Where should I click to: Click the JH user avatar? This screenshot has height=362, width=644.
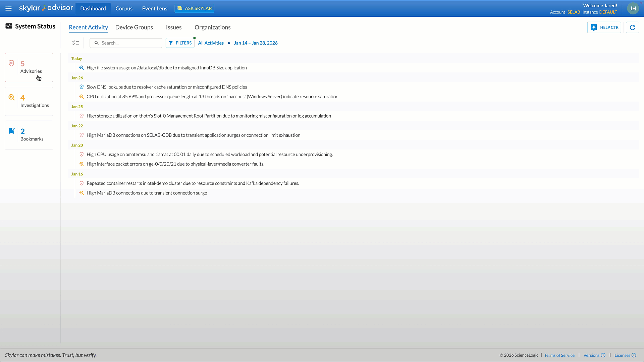coord(633,8)
